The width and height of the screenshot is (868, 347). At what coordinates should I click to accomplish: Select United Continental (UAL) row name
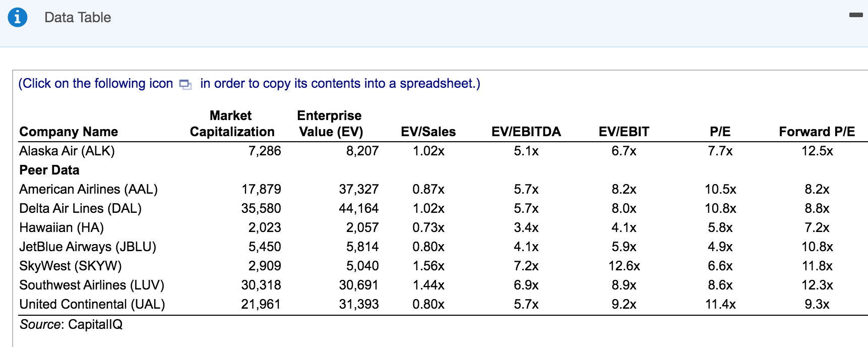[x=92, y=304]
